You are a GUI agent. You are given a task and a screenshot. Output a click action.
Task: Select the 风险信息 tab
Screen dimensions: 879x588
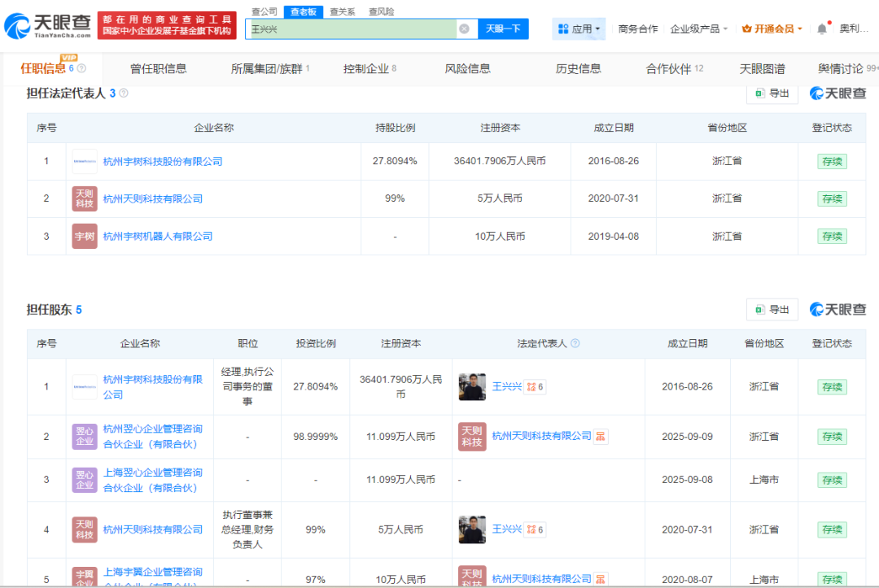[x=468, y=69]
